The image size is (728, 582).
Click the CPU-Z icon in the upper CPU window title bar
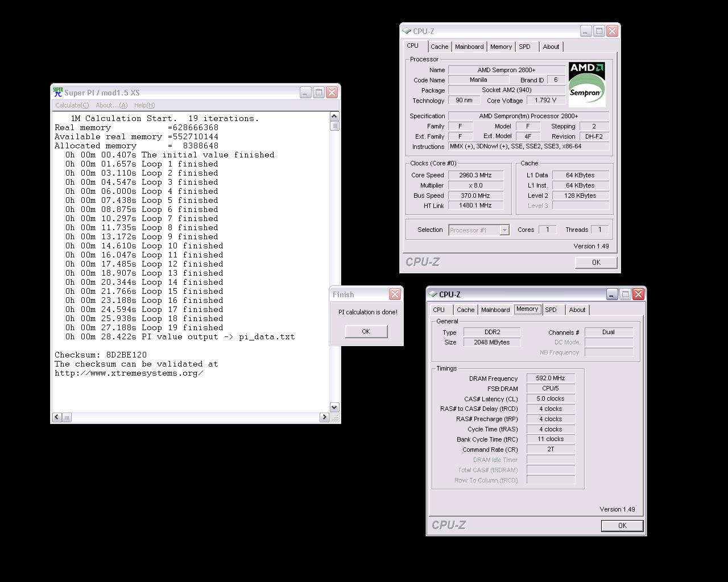click(407, 31)
